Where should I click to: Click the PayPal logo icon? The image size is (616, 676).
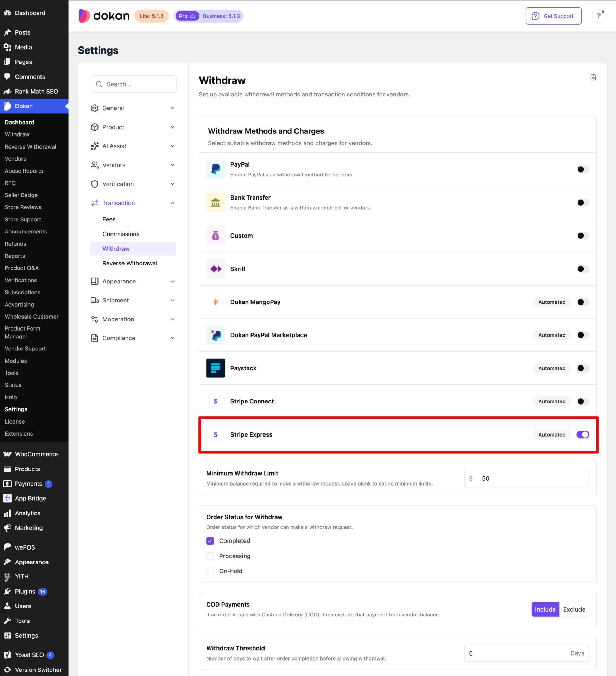pos(216,169)
